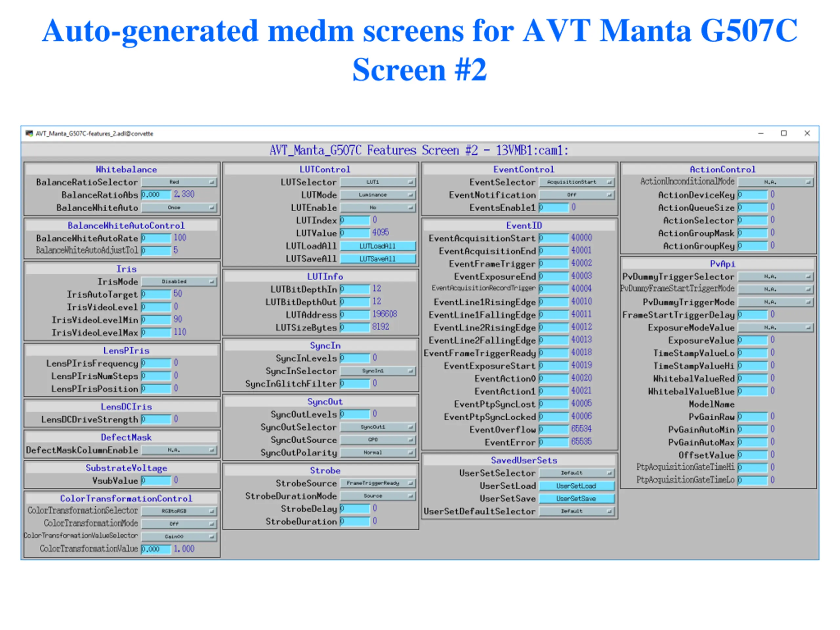
Task: Open the SyncOutSource dropdown
Action: click(378, 440)
